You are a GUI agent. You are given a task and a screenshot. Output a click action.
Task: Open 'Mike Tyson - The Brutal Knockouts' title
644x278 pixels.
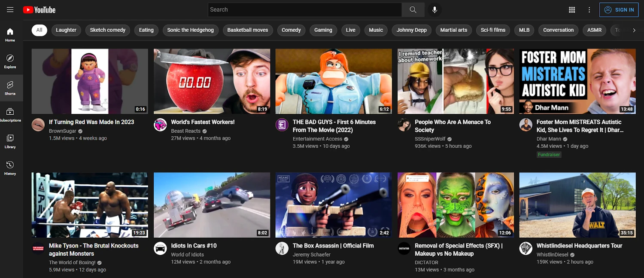[94, 250]
